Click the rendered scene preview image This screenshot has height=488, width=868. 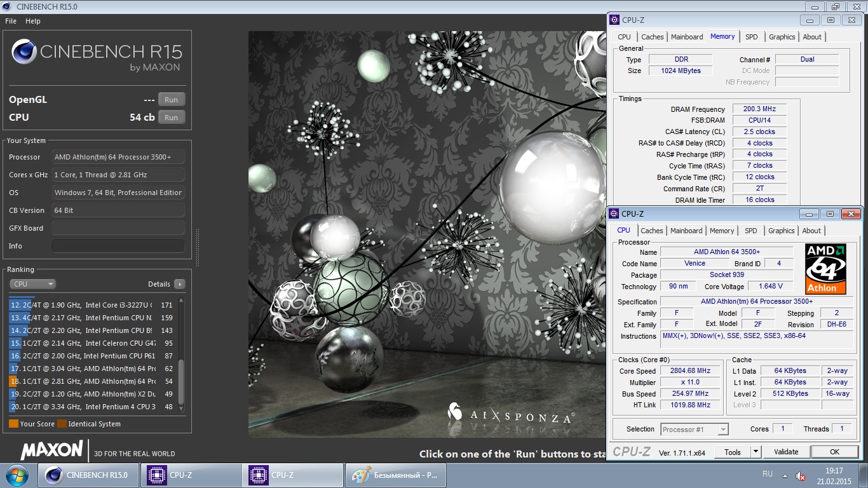427,234
